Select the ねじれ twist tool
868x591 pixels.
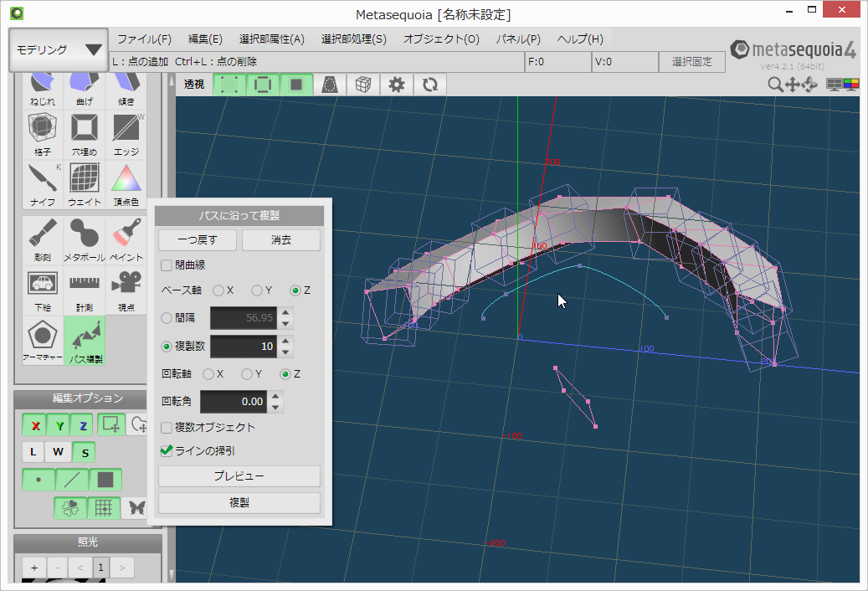click(x=43, y=90)
